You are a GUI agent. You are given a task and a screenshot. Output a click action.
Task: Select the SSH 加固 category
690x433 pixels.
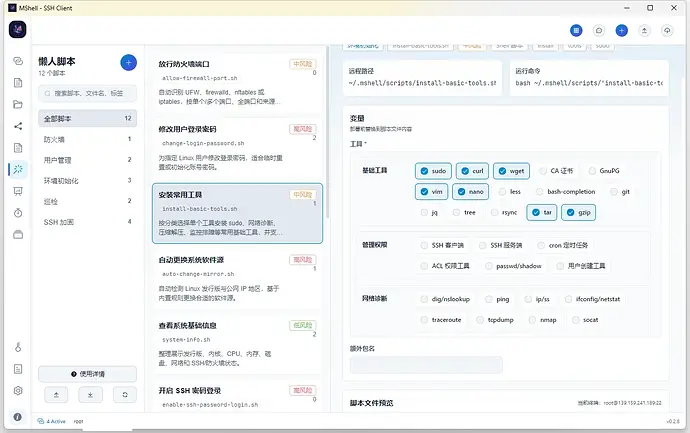click(x=88, y=222)
